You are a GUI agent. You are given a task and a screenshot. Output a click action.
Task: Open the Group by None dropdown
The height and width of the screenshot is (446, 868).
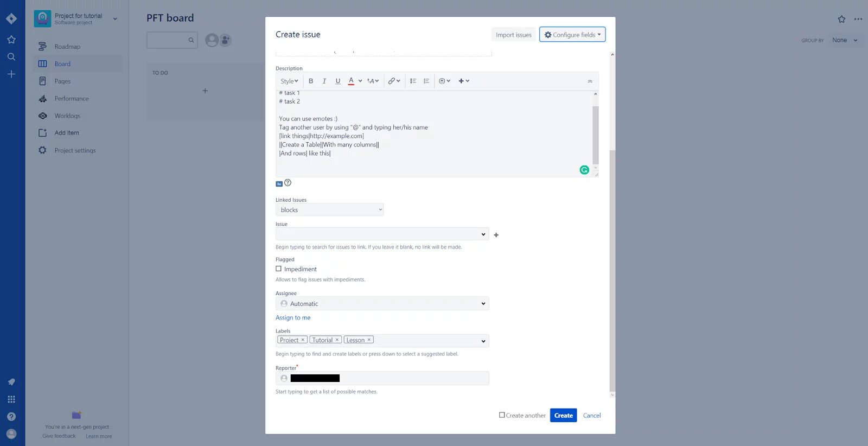[x=845, y=40]
